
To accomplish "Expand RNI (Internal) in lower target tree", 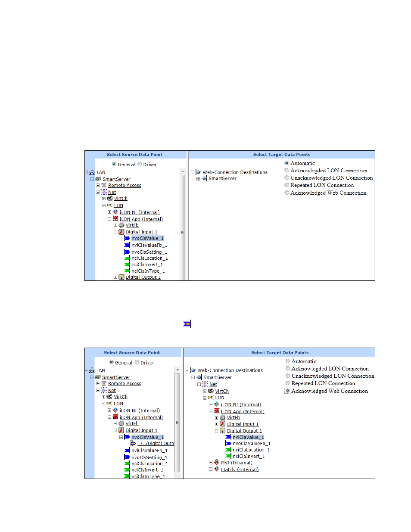I will pos(211,463).
